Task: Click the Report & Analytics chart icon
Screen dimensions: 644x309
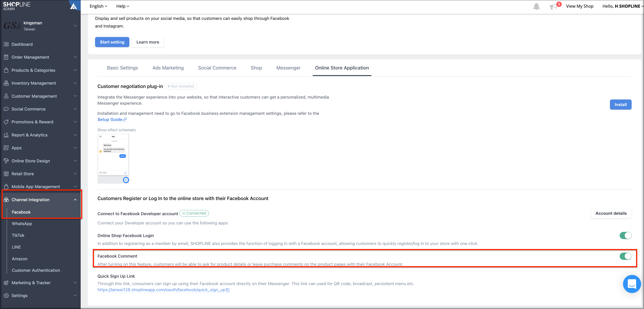Action: (x=6, y=135)
